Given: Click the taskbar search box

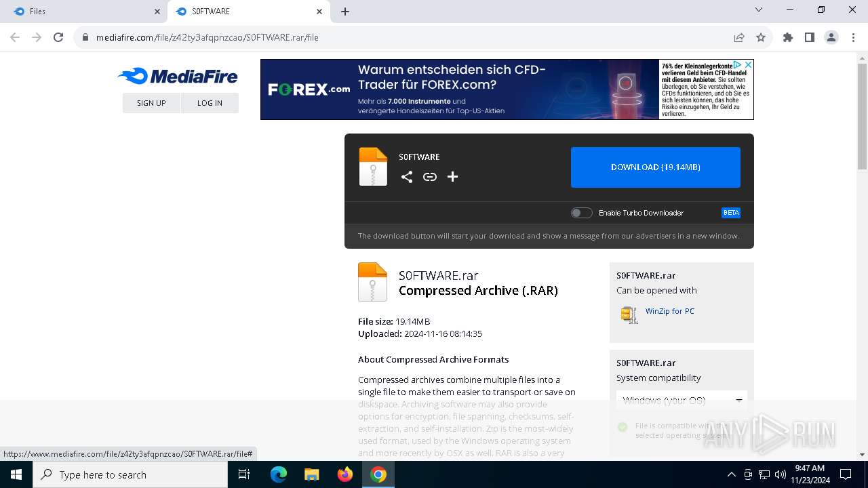Looking at the screenshot, I should (130, 474).
